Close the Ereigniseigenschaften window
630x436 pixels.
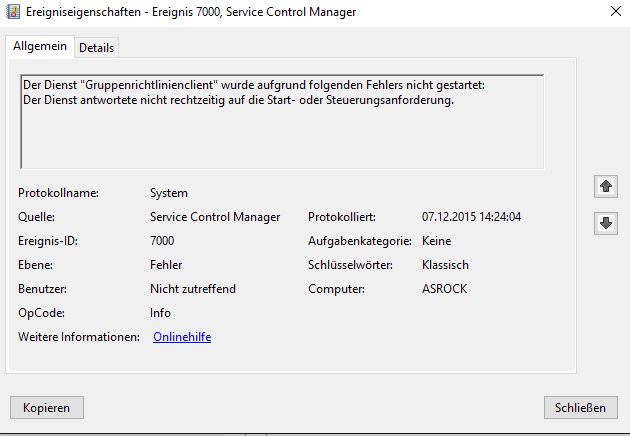[x=612, y=12]
